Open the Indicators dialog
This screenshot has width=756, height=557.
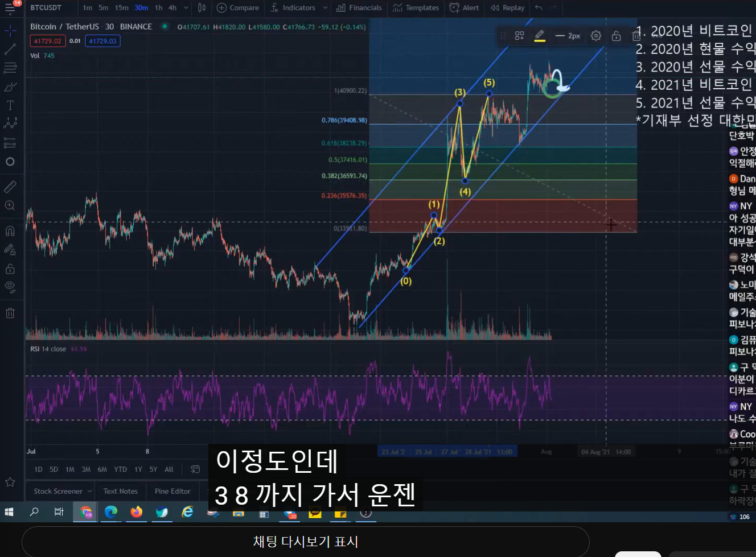tap(293, 7)
